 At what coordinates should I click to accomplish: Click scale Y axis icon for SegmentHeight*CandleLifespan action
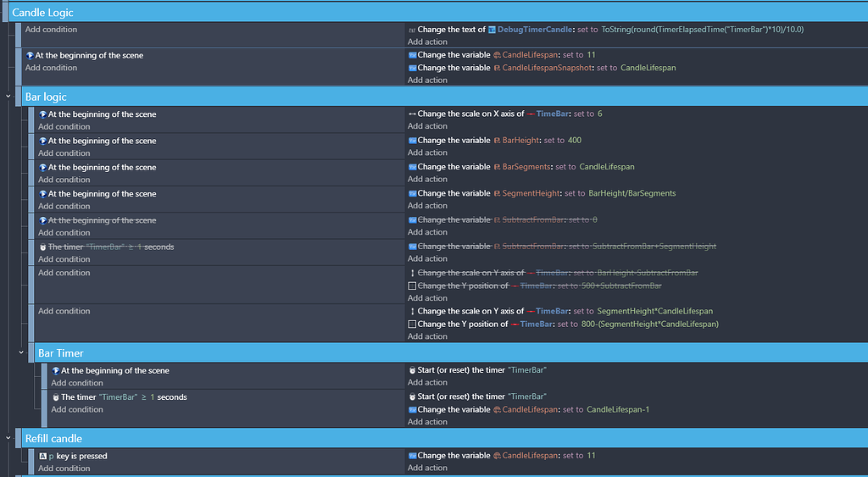(x=412, y=312)
